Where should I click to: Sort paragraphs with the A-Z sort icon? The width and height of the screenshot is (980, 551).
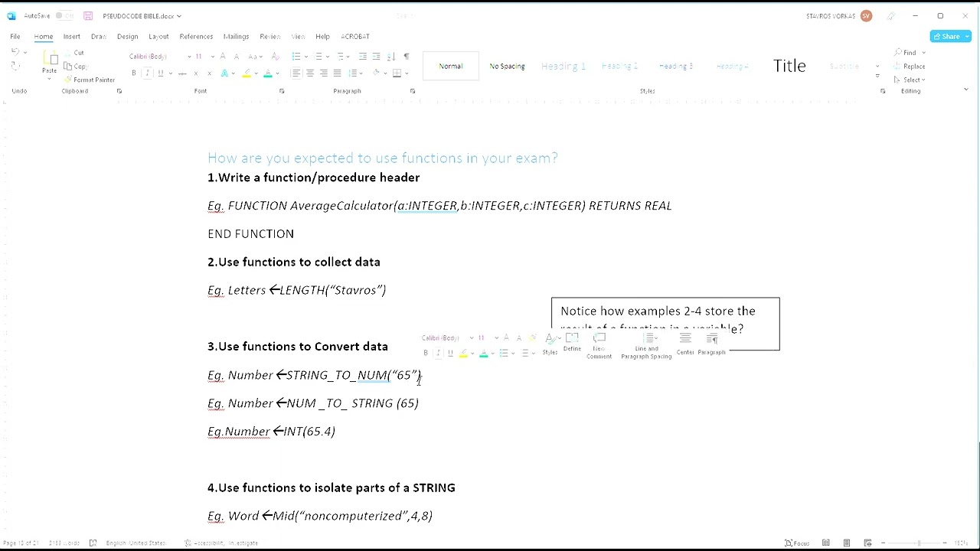coord(390,57)
